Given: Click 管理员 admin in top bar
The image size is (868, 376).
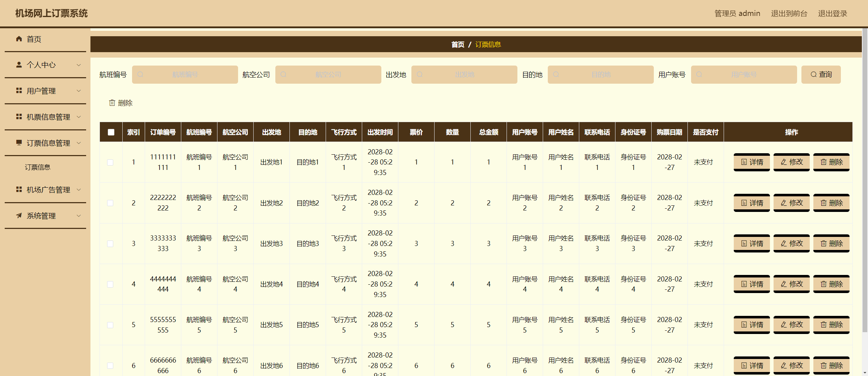Looking at the screenshot, I should (x=737, y=13).
